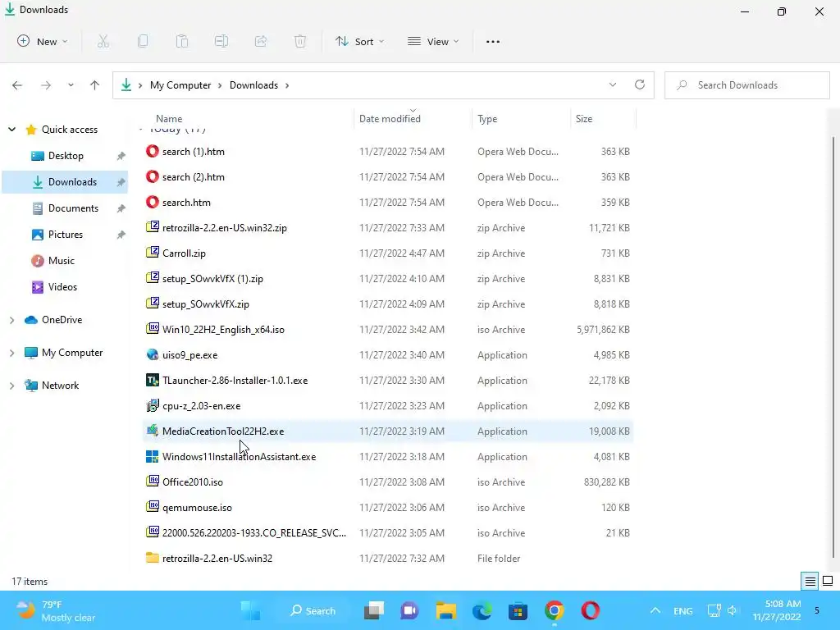This screenshot has height=630, width=840.
Task: Show hidden system tray icons
Action: [x=655, y=610]
